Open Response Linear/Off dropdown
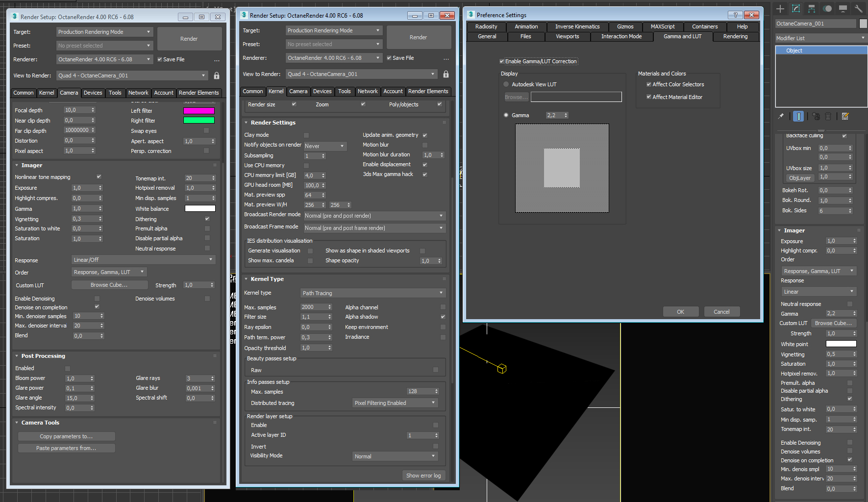 click(143, 260)
